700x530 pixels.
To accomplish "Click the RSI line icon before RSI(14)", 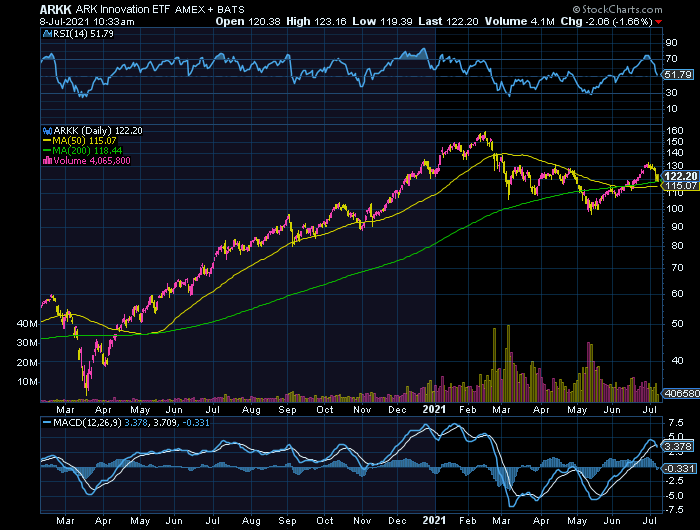I will pyautogui.click(x=48, y=33).
